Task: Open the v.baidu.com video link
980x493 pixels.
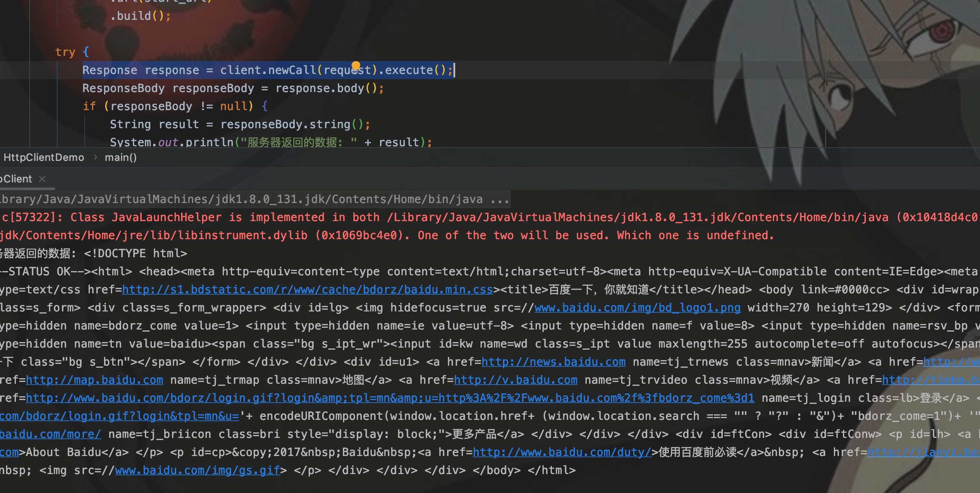Action: point(515,380)
